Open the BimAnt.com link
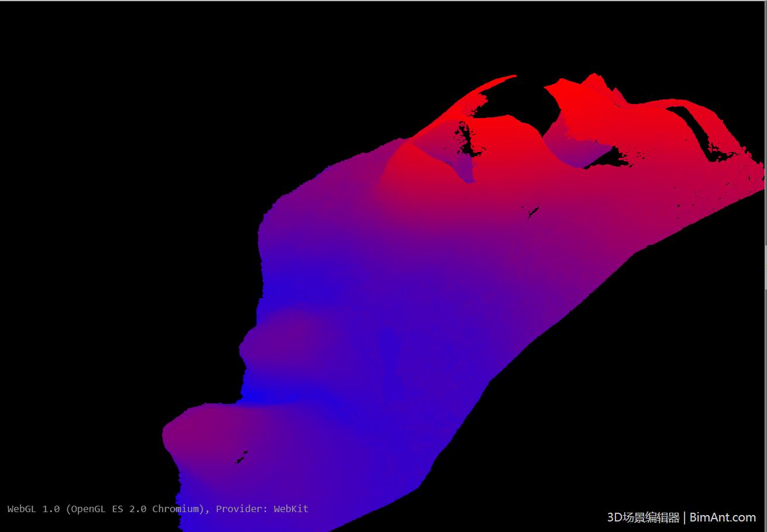767x532 pixels. pos(723,518)
